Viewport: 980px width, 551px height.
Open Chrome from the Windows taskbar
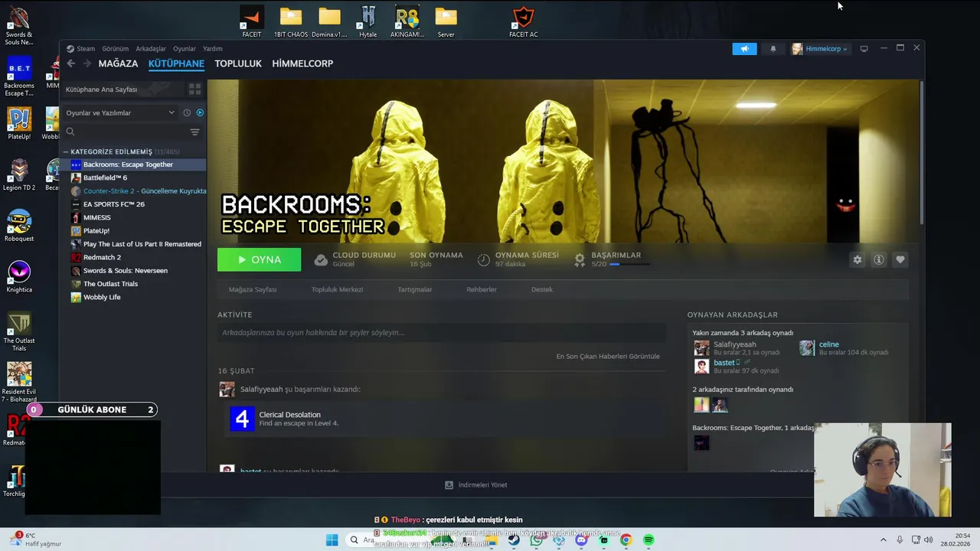tap(626, 540)
